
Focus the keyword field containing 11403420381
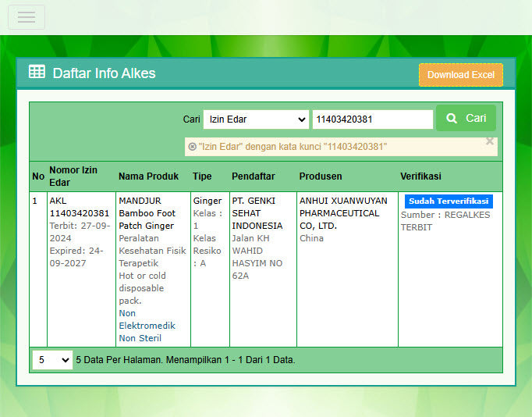[x=372, y=119]
